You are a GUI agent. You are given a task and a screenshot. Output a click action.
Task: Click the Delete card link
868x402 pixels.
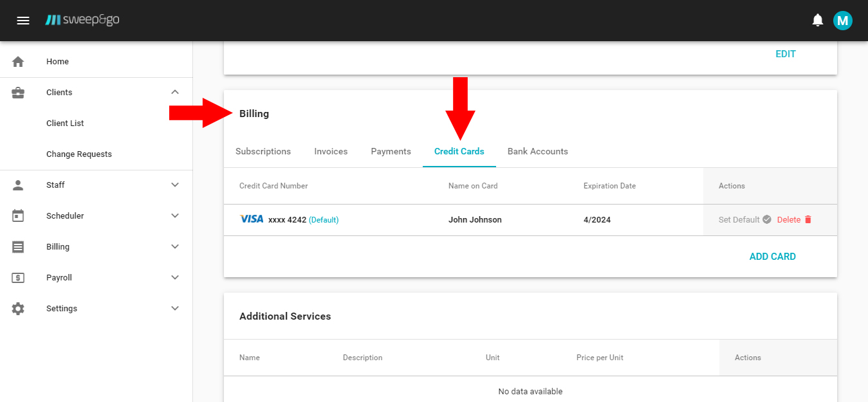tap(789, 220)
